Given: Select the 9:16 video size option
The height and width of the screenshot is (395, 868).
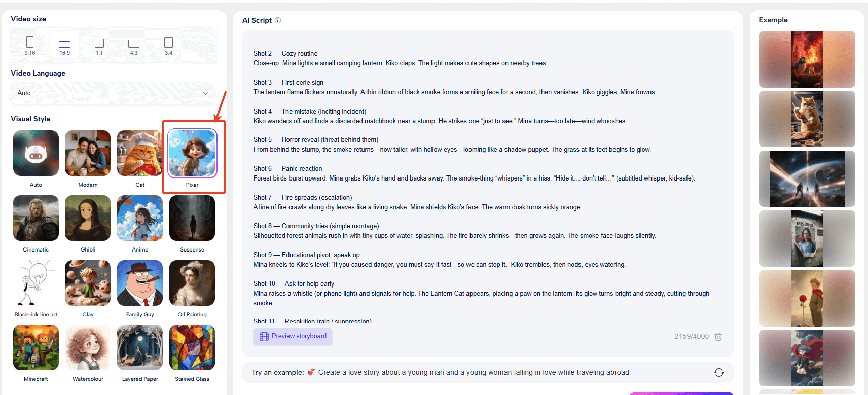Looking at the screenshot, I should tap(30, 45).
